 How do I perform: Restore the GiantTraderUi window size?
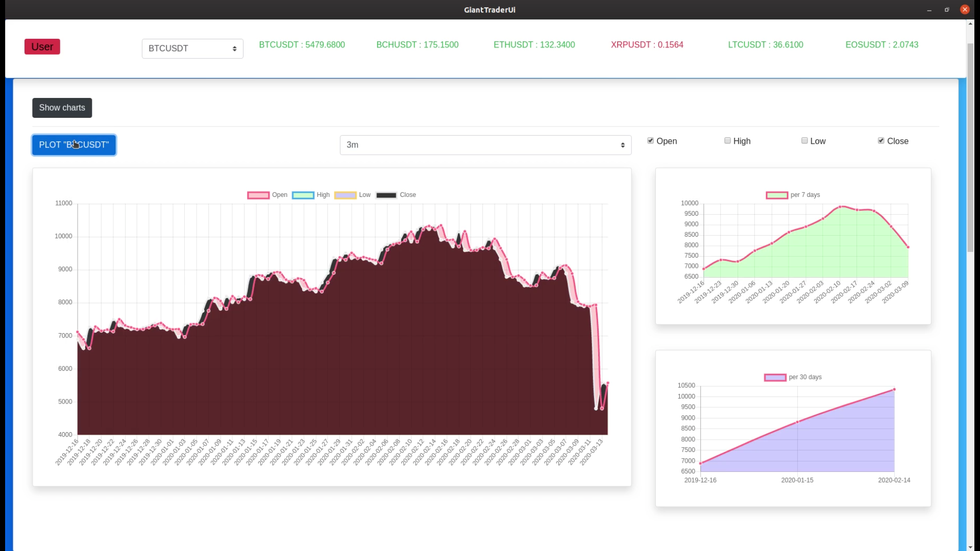(x=947, y=10)
